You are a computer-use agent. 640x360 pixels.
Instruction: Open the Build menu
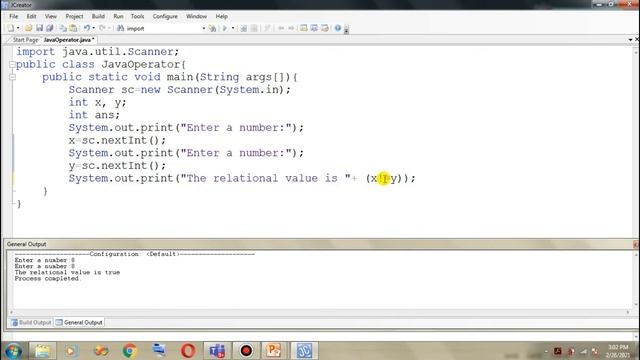[x=98, y=16]
